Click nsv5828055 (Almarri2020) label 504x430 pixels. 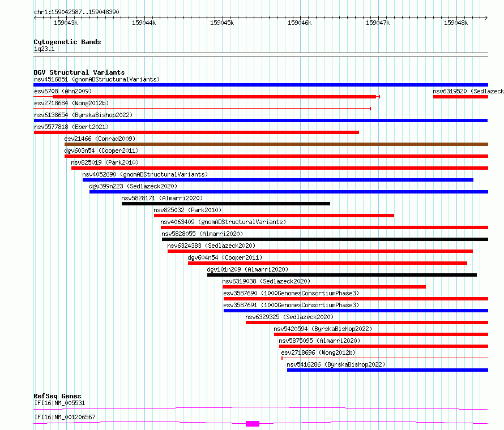202,234
